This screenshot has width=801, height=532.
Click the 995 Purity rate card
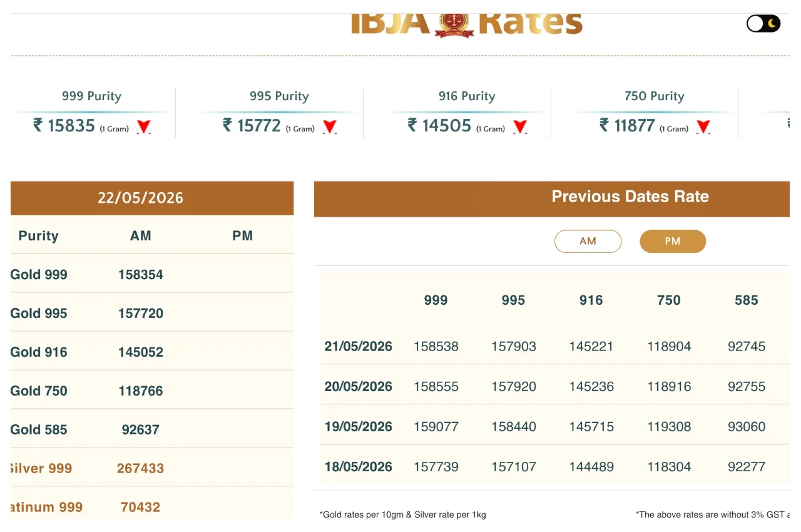pyautogui.click(x=279, y=113)
